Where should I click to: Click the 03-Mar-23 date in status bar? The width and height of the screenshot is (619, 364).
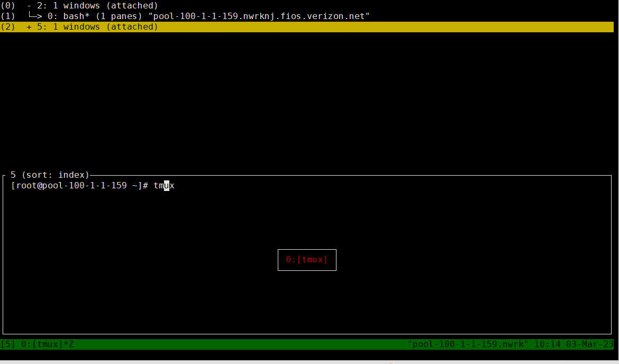(590, 344)
